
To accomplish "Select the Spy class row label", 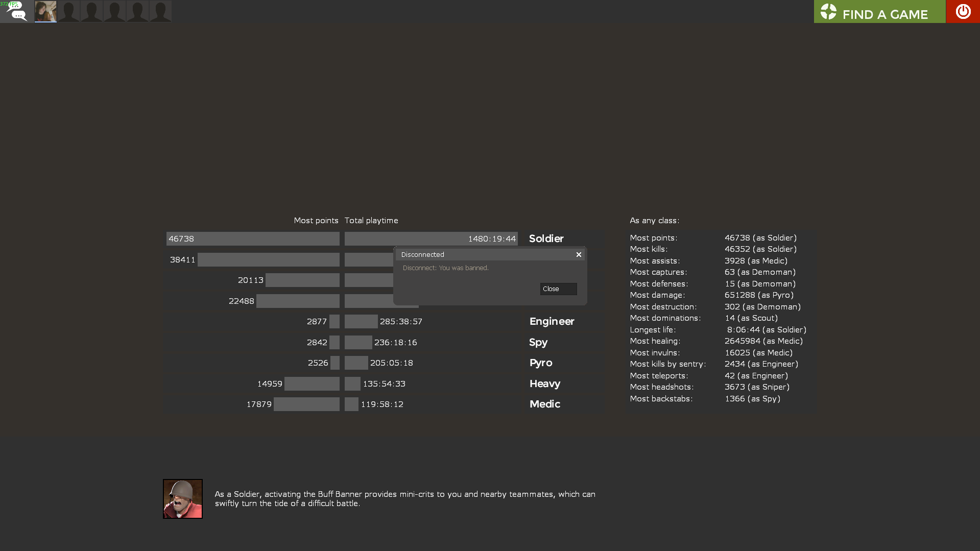I will (538, 342).
